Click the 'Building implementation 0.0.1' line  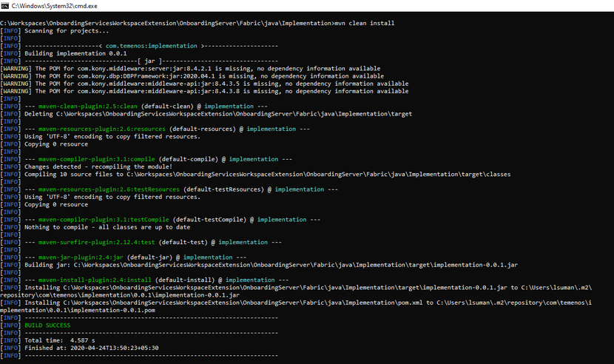(x=75, y=53)
